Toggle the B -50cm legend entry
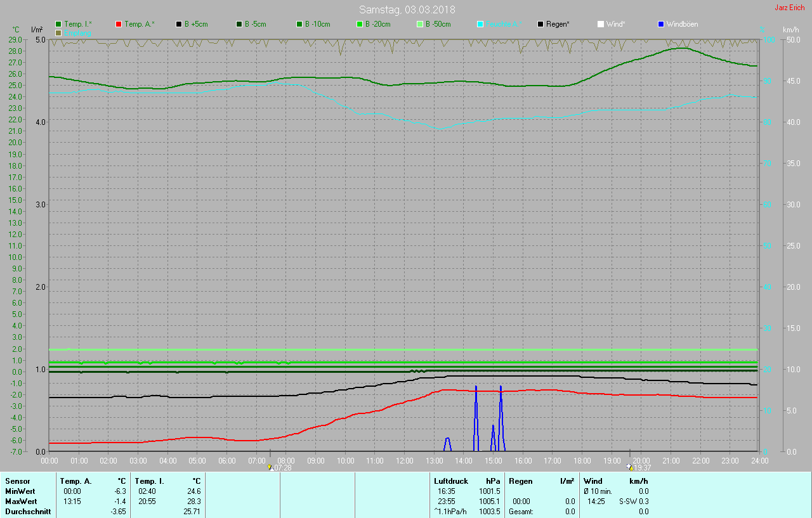This screenshot has height=518, width=812. [438, 24]
